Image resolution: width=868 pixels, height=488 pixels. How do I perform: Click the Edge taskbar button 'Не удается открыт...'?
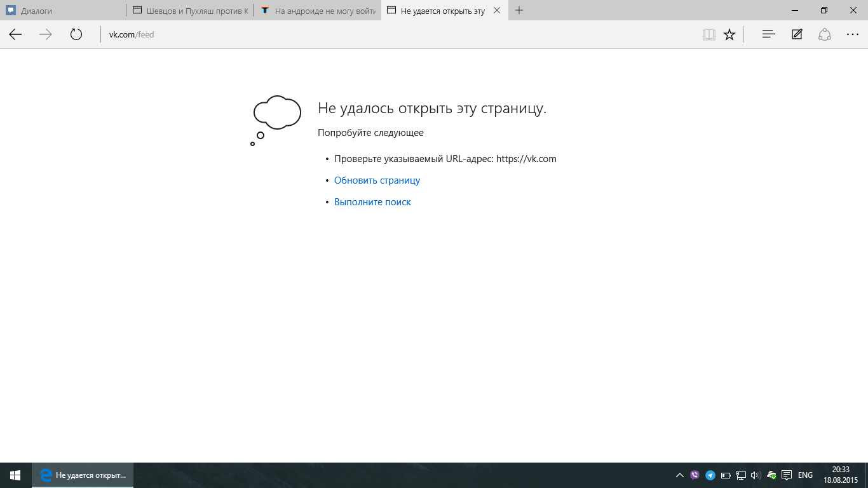83,475
